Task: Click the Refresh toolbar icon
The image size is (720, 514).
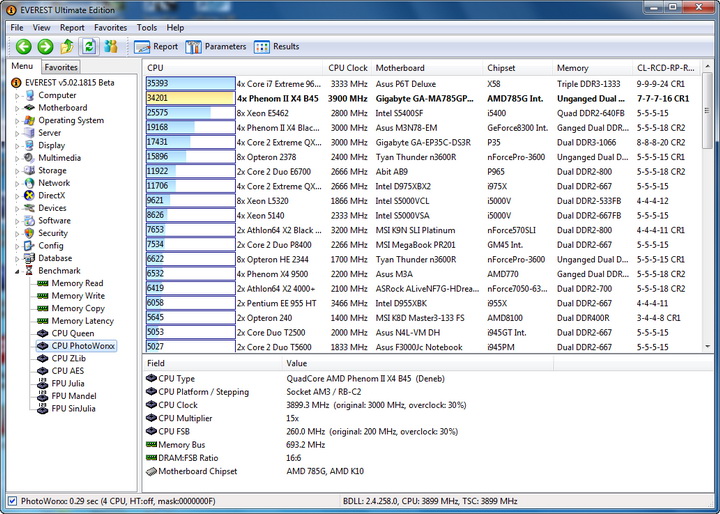Action: pos(89,46)
